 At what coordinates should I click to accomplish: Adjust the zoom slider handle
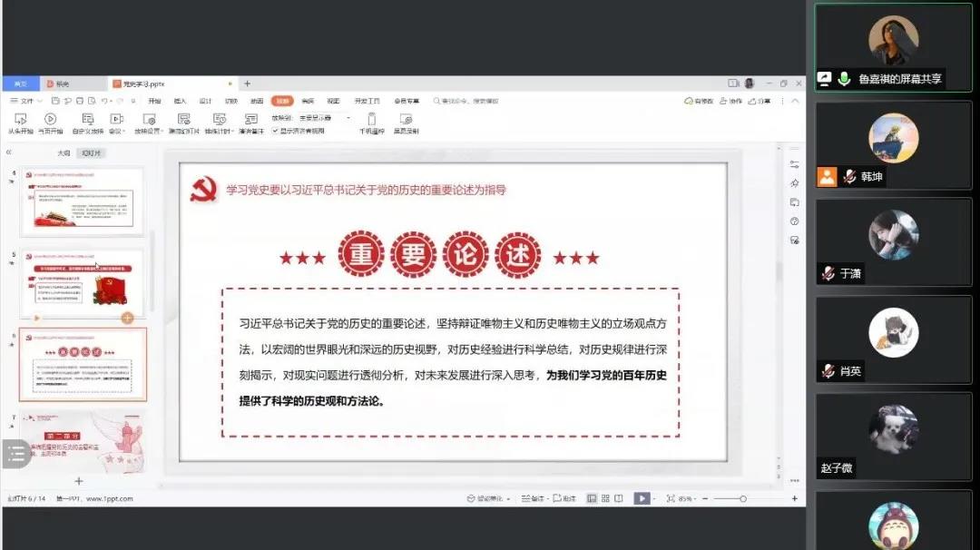[743, 498]
